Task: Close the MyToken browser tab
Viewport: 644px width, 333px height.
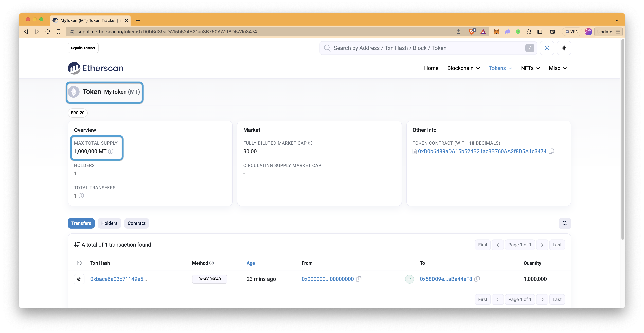Action: 127,21
